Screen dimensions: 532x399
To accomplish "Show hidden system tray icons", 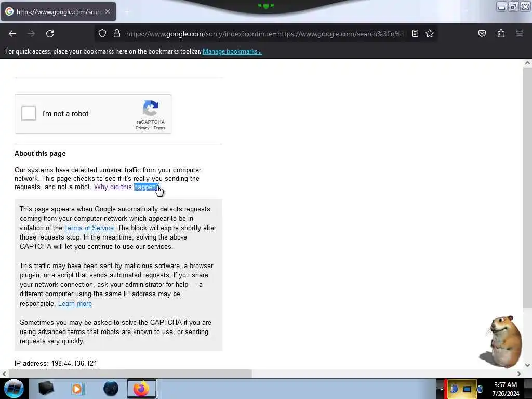I will [x=442, y=389].
